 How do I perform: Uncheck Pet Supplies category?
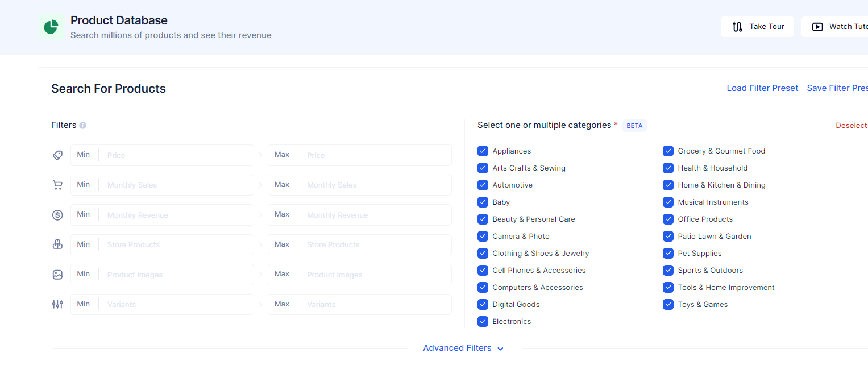tap(668, 253)
